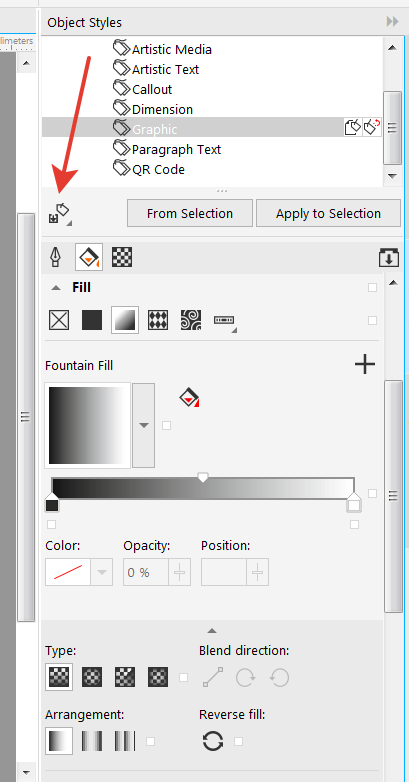Tick the checkbox beside the Fill heading
This screenshot has width=409, height=782.
pos(372,288)
